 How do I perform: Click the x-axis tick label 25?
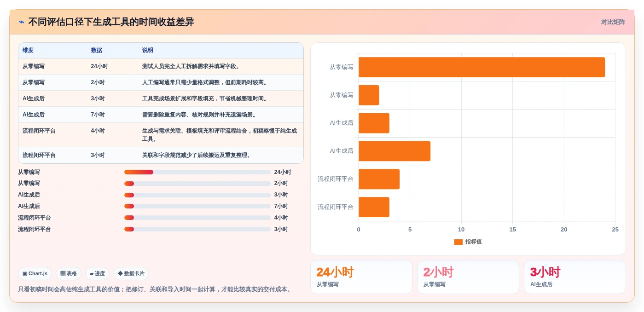pos(615,230)
